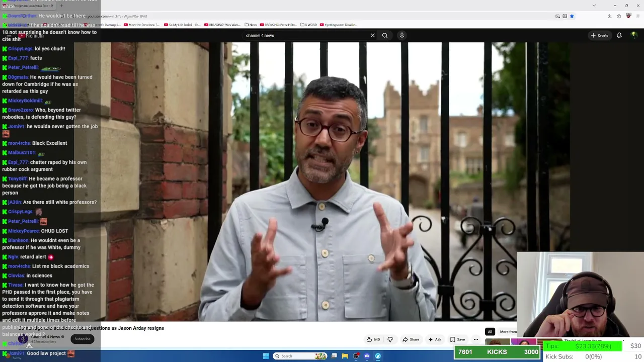
Task: Focus the search field containing 'channel 4 news'
Action: (x=306, y=35)
